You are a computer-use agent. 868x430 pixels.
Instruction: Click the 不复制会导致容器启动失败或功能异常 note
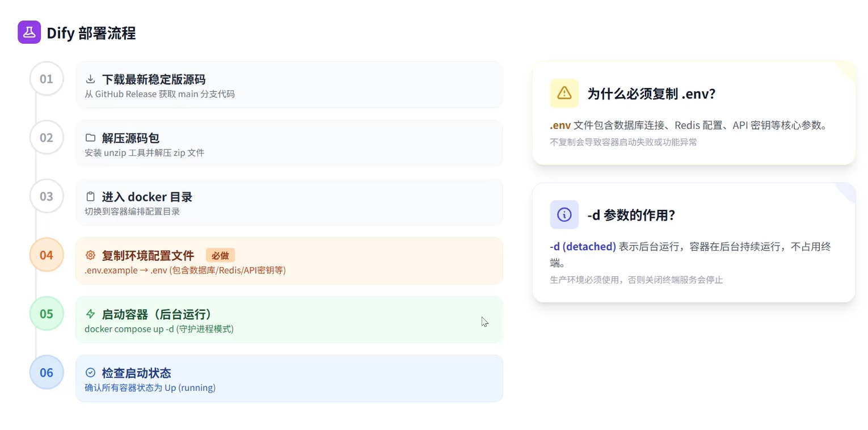(623, 142)
